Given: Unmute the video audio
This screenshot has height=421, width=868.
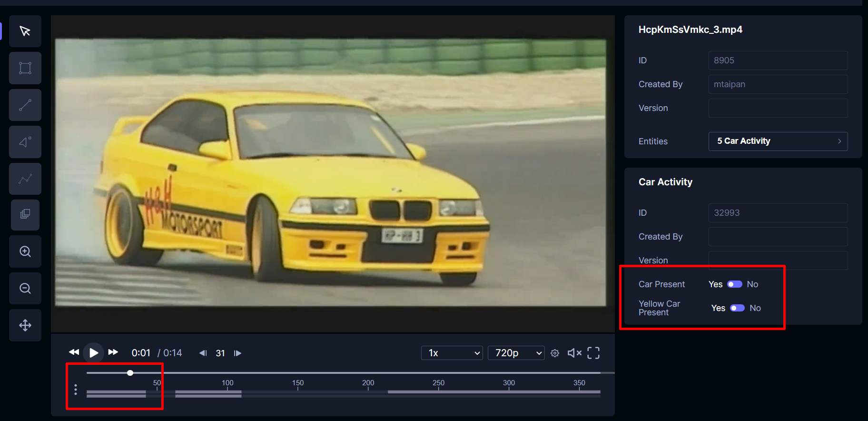Looking at the screenshot, I should 574,353.
